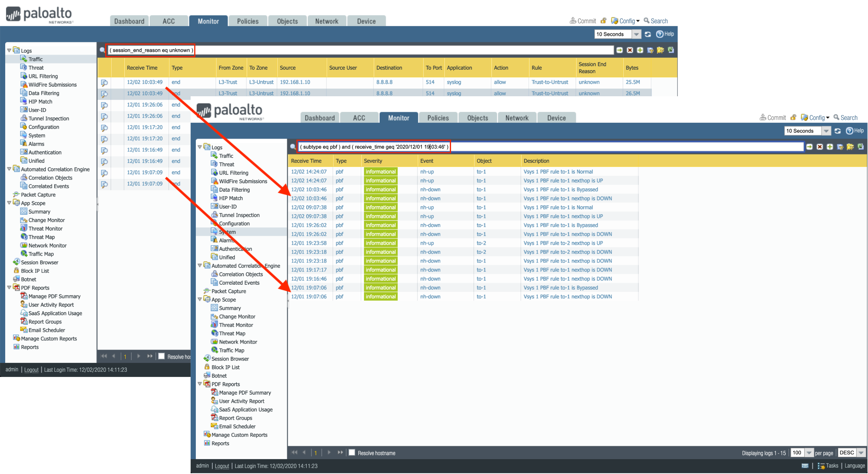This screenshot has width=868, height=474.
Task: Apply the log filter with green arrow icon
Action: coord(809,147)
